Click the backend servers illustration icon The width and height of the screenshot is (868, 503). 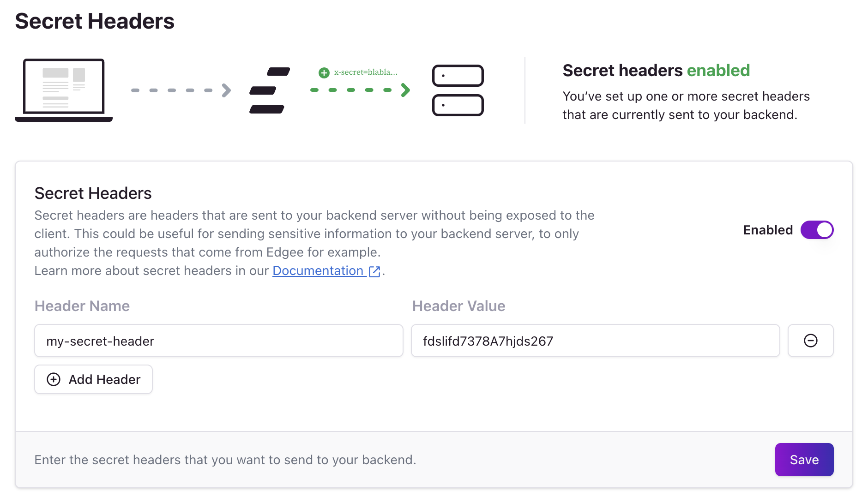click(x=458, y=90)
